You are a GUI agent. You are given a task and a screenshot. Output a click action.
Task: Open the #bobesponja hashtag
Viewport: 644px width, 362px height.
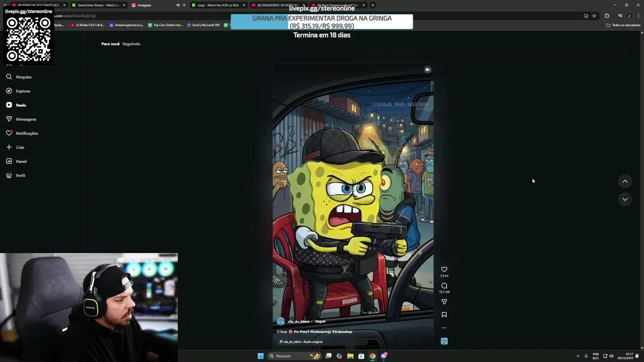pyautogui.click(x=320, y=332)
